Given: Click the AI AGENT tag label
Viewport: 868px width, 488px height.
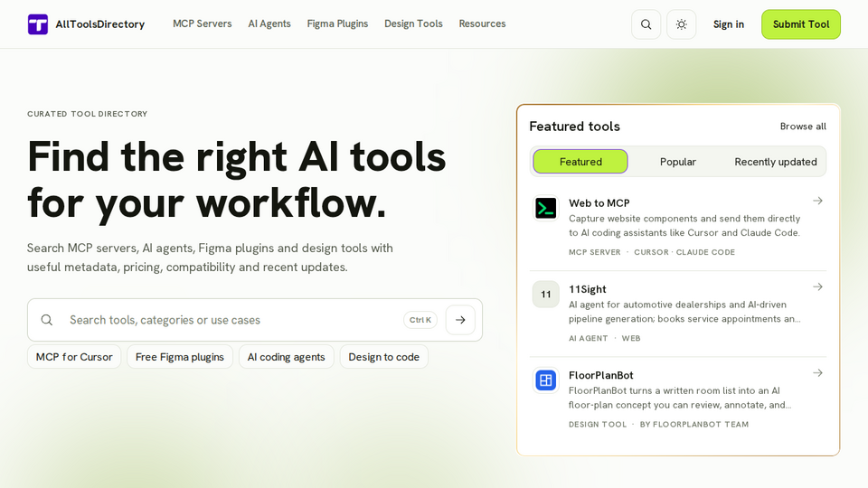Looking at the screenshot, I should click(x=588, y=338).
